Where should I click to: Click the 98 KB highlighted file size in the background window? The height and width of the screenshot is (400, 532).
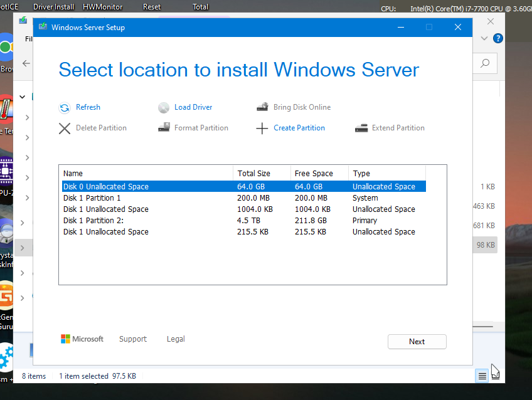486,245
